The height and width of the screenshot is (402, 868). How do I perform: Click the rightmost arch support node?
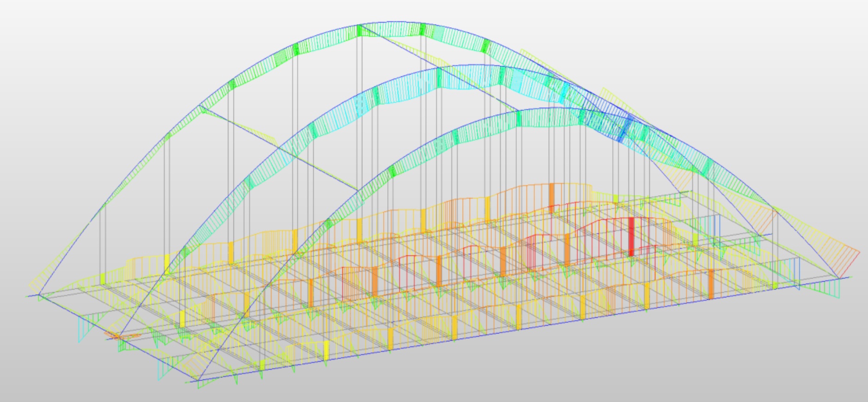point(838,278)
